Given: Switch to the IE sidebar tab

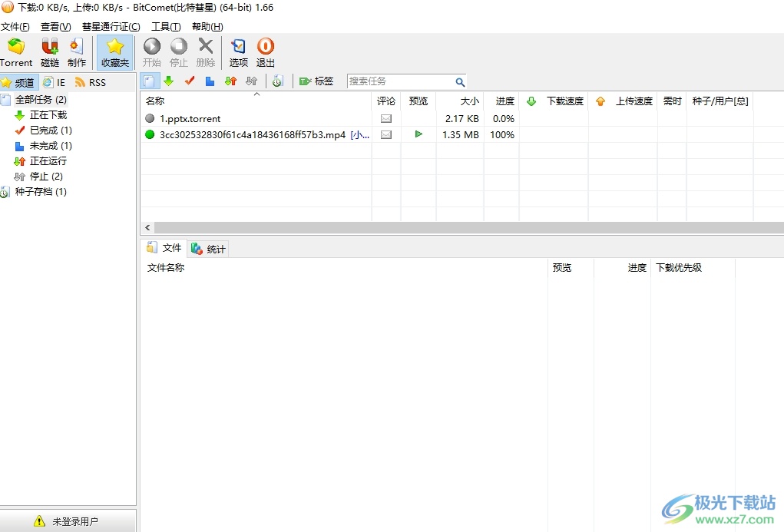Looking at the screenshot, I should 55,82.
